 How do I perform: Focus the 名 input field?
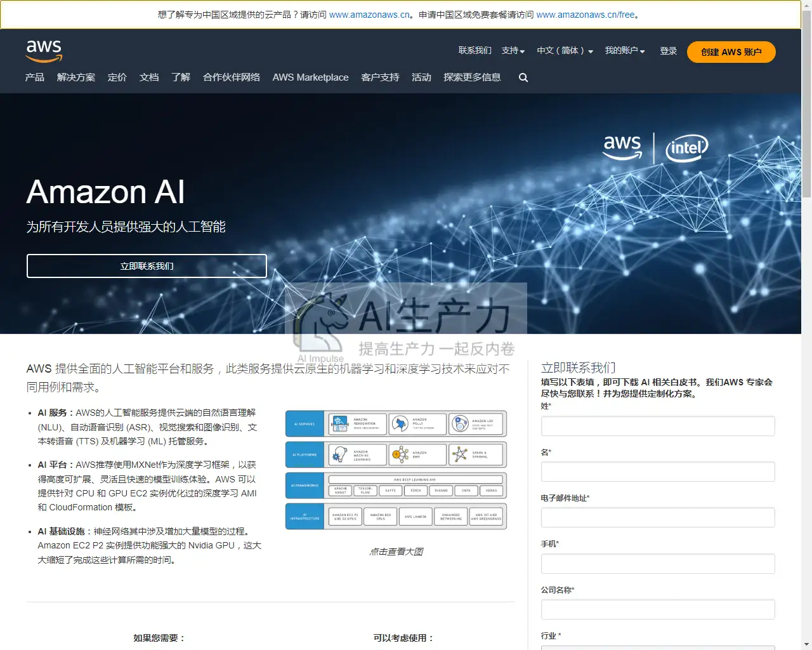coord(658,472)
